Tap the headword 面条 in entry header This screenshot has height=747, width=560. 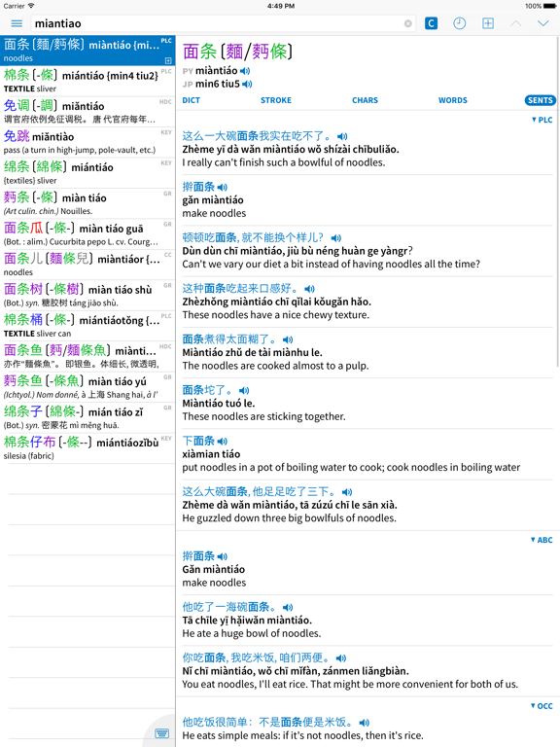tap(199, 52)
